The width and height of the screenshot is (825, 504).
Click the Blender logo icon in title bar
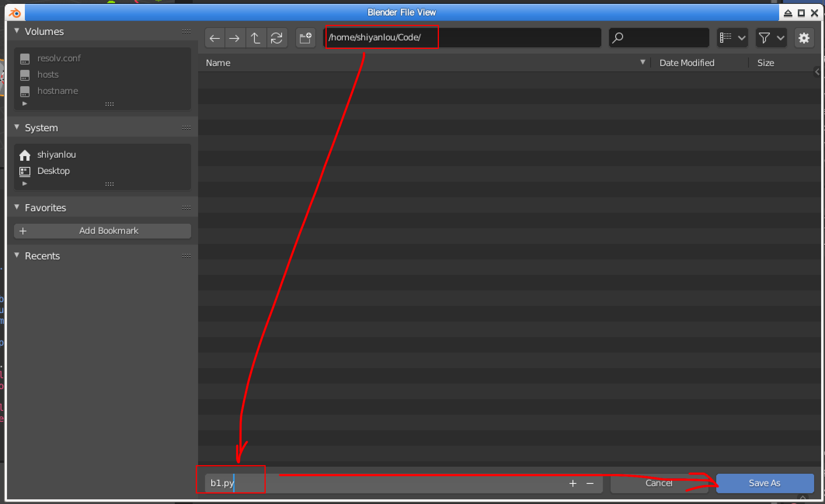tap(15, 13)
